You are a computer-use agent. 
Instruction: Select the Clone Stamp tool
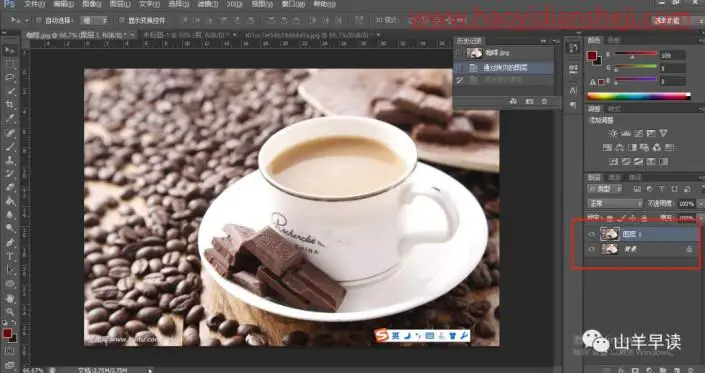[x=10, y=160]
